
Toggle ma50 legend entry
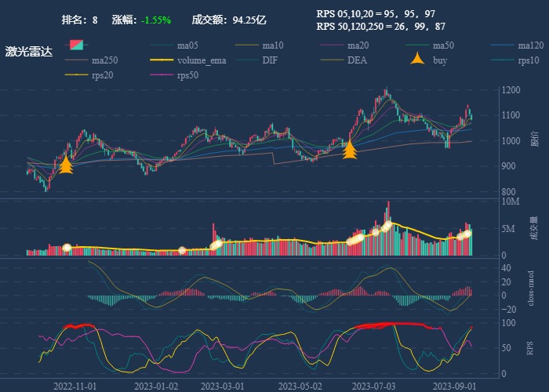tap(419, 45)
